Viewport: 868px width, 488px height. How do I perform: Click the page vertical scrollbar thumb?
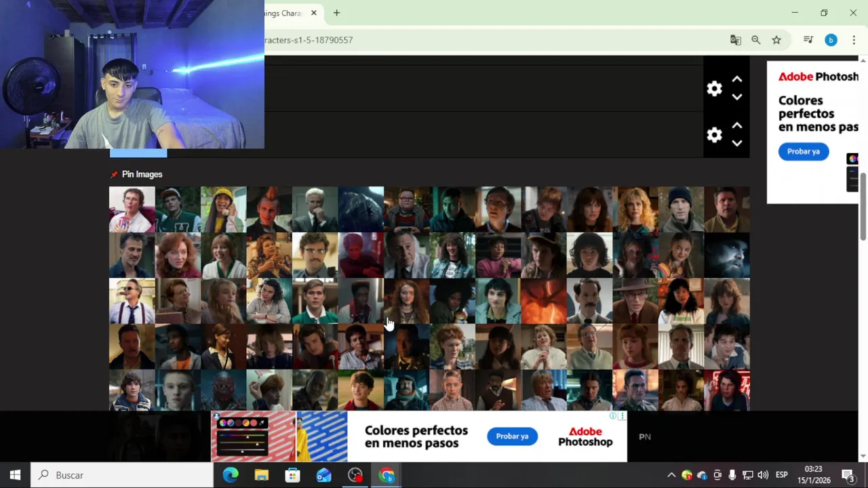tap(863, 206)
